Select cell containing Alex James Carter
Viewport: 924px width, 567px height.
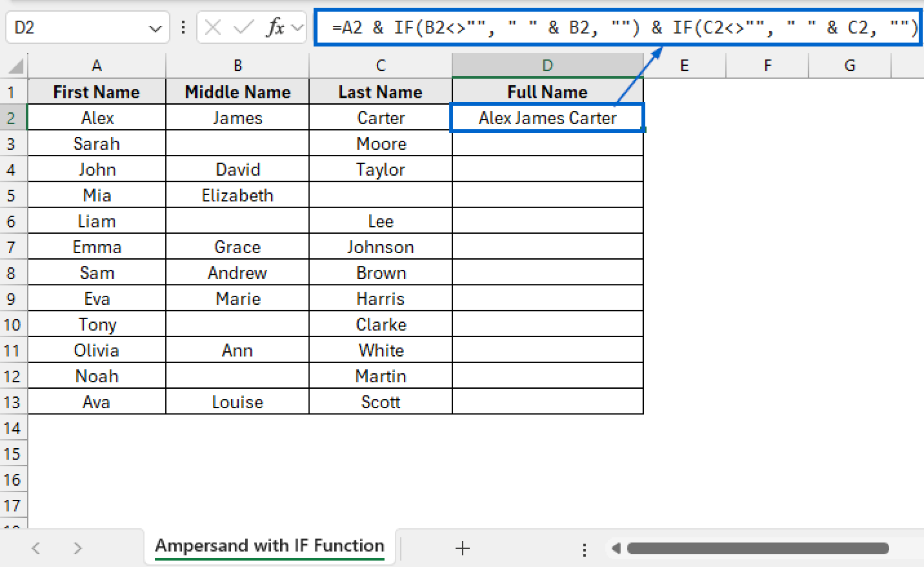point(547,118)
